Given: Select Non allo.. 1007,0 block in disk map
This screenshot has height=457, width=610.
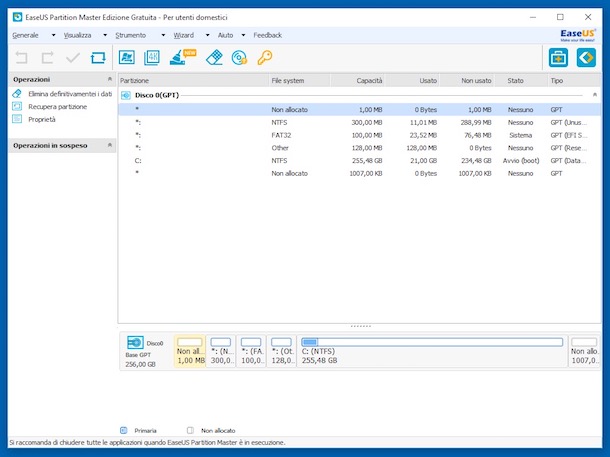Looking at the screenshot, I should click(x=584, y=351).
